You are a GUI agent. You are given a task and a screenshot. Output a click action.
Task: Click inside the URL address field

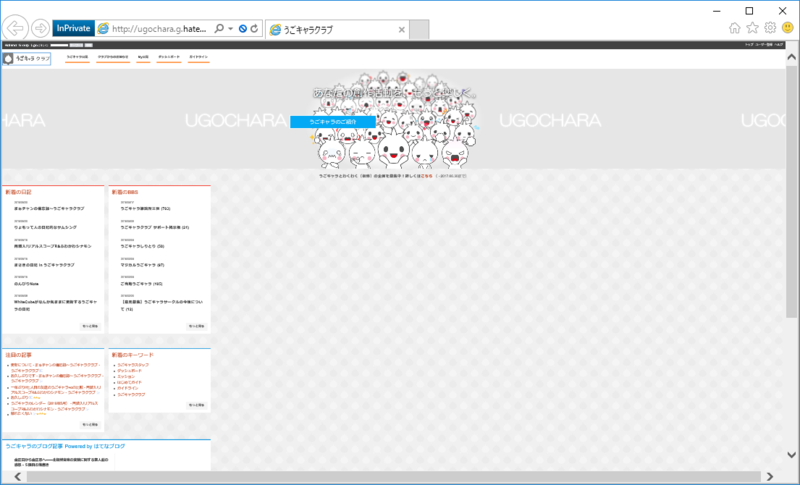(159, 29)
